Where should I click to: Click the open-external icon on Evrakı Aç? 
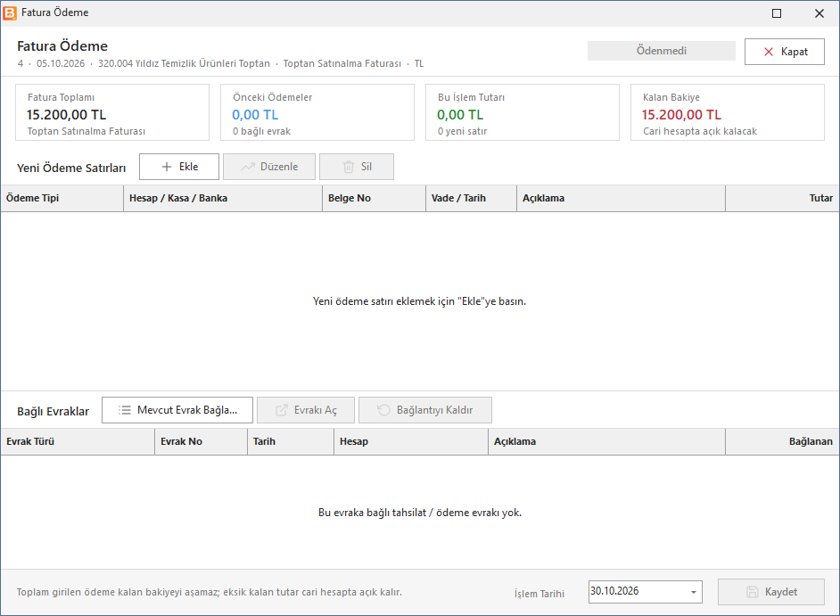281,410
